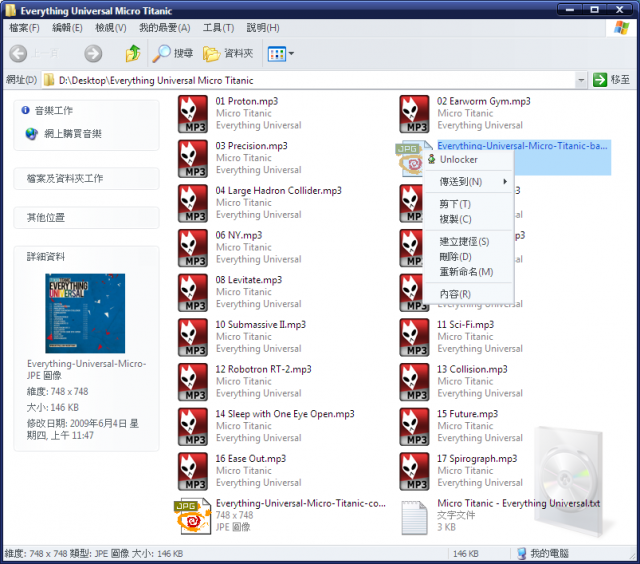
Task: Open the 網上購買音樂 link
Action: [x=73, y=134]
